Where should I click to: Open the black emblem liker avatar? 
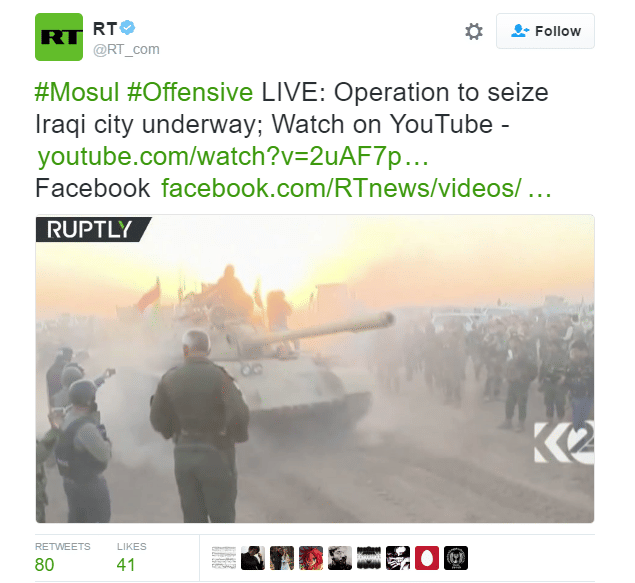click(x=456, y=558)
